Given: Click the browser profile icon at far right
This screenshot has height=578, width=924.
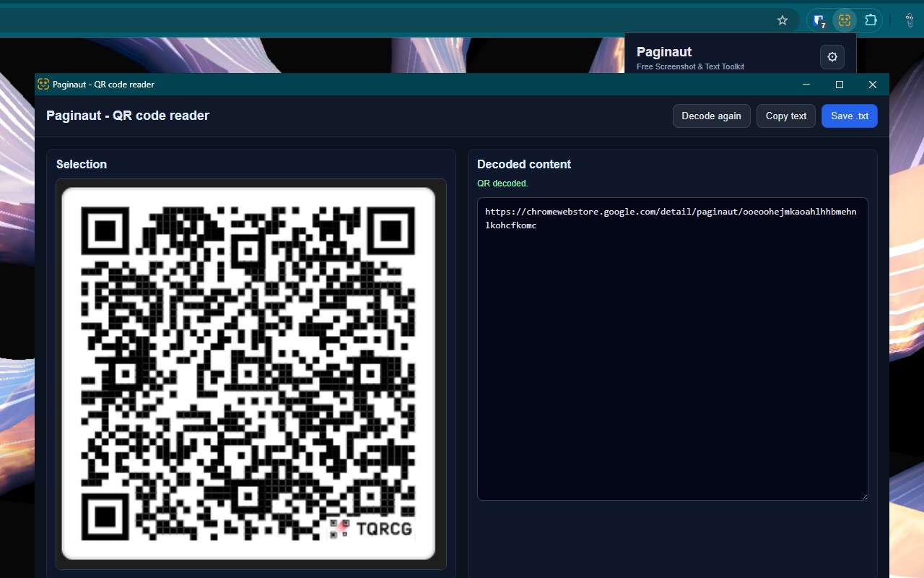Looking at the screenshot, I should (910, 20).
